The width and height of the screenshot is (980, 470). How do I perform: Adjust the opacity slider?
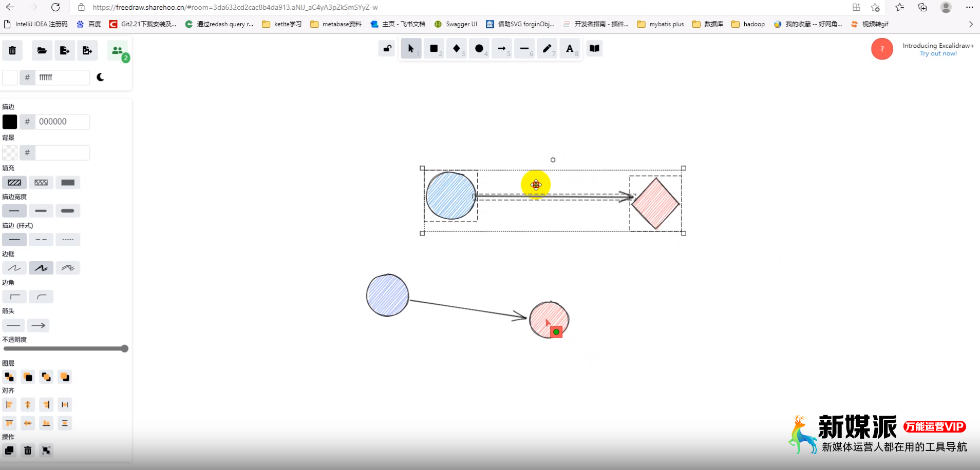click(65, 348)
